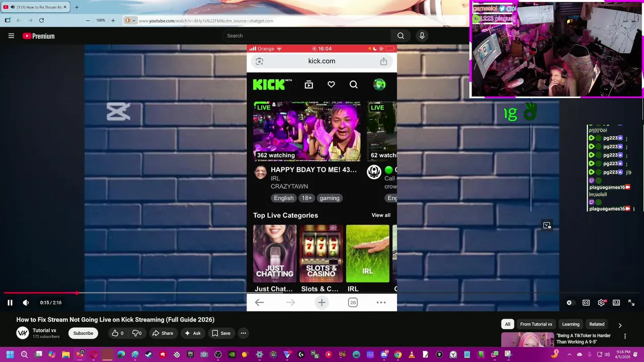Screen dimensions: 644x362
Task: Close the How to Fix Stream tab
Action: click(x=65, y=7)
